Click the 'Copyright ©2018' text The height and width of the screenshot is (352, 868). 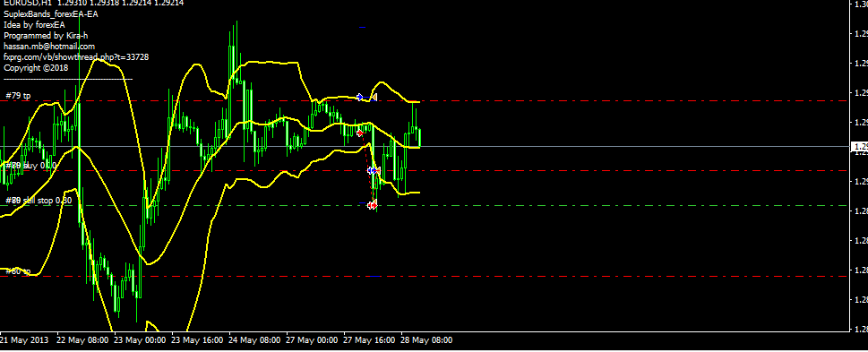pyautogui.click(x=36, y=67)
